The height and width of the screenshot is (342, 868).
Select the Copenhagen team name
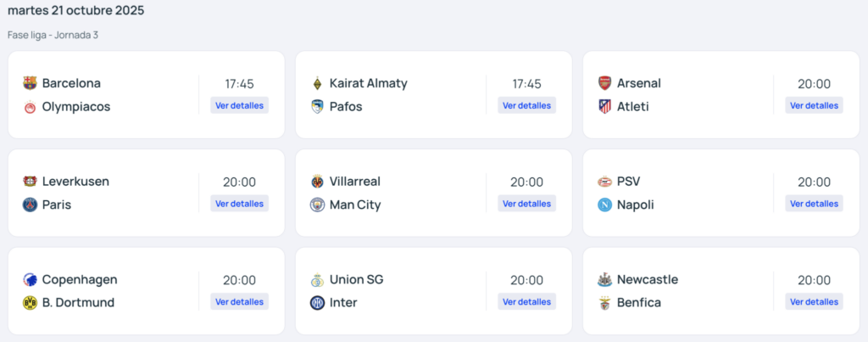(80, 280)
